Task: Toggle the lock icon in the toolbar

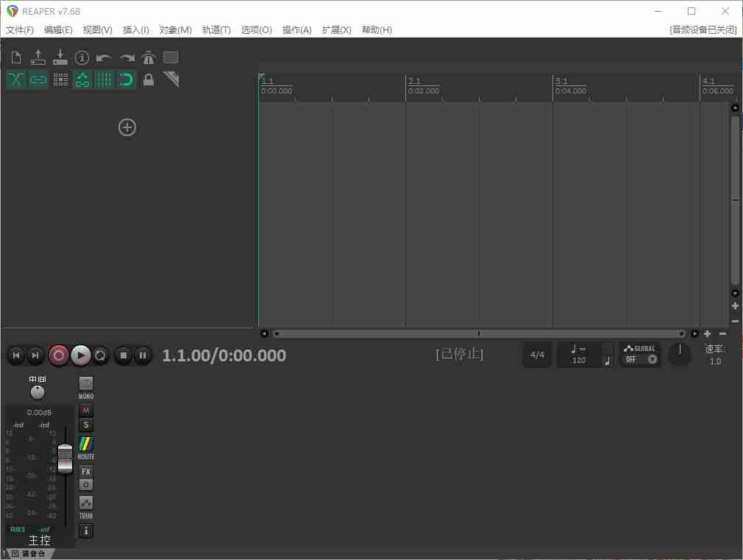Action: [x=149, y=79]
